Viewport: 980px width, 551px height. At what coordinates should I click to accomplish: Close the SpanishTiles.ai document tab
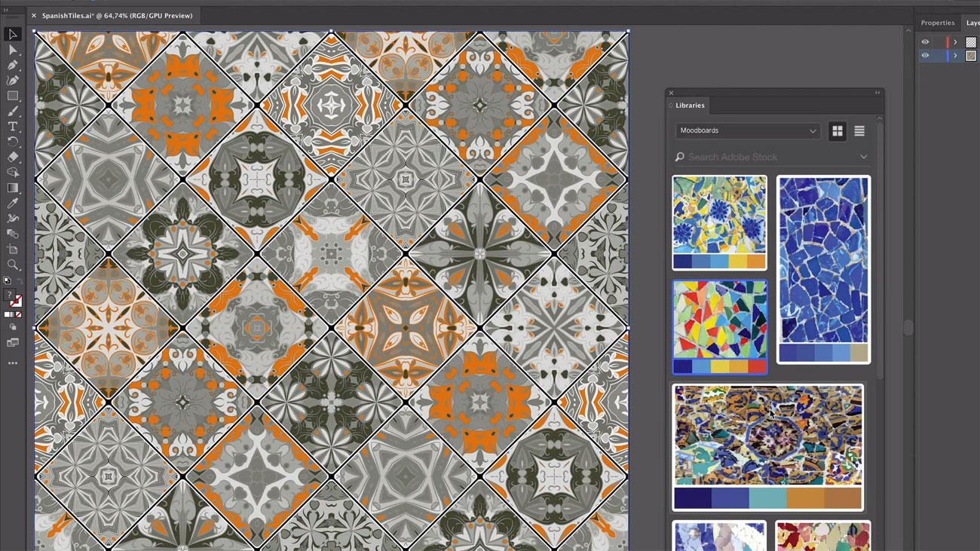coord(34,16)
